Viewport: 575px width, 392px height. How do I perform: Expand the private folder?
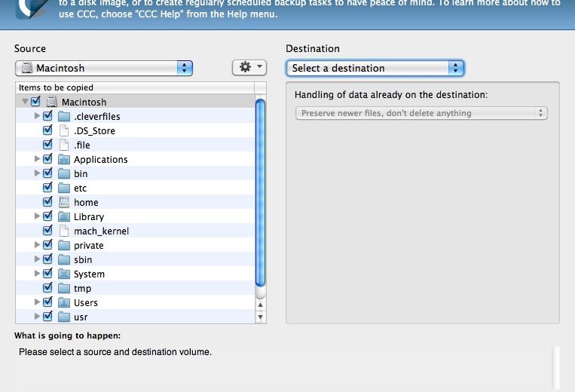click(37, 244)
